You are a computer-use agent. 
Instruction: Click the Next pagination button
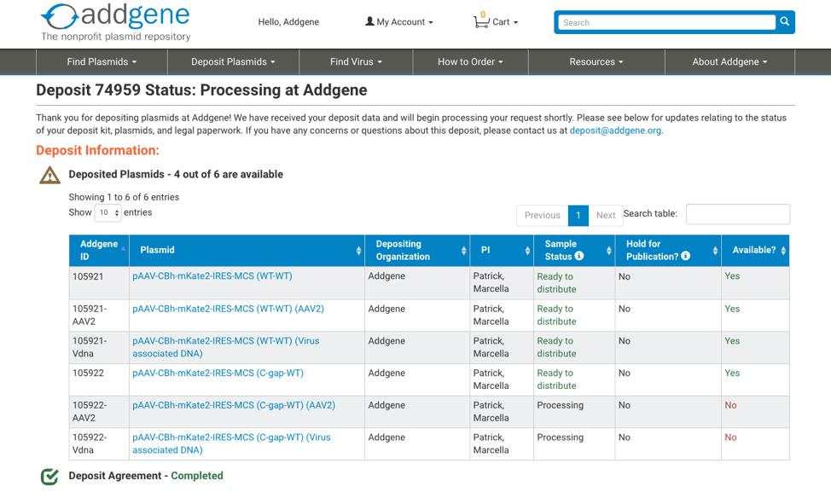pyautogui.click(x=605, y=215)
